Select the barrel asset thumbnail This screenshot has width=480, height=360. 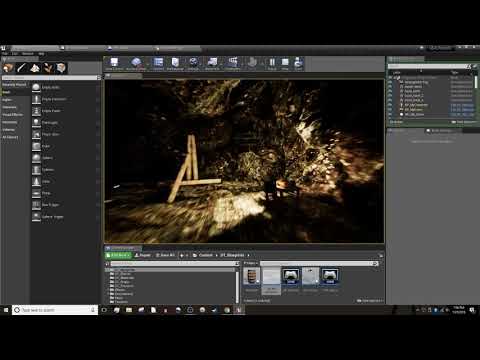[251, 277]
